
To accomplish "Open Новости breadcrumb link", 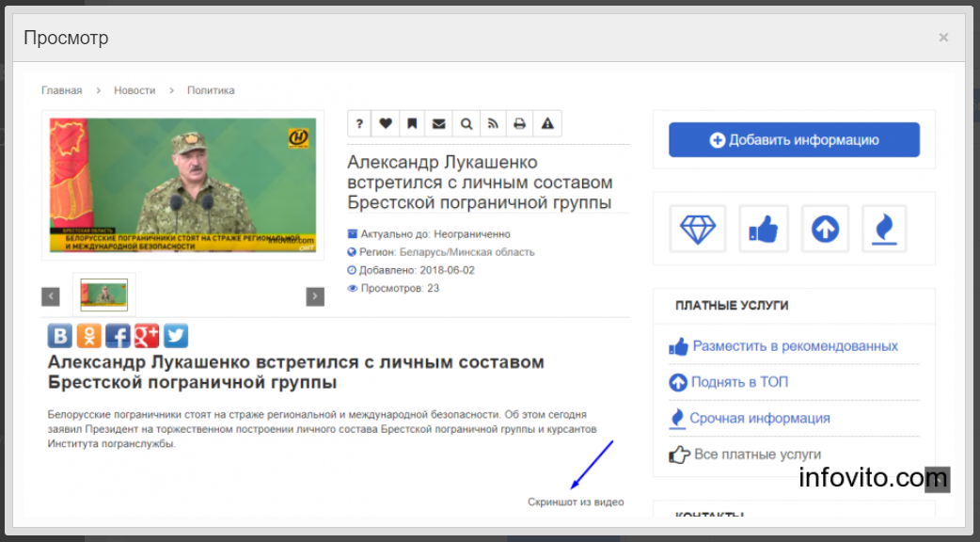I will [134, 90].
